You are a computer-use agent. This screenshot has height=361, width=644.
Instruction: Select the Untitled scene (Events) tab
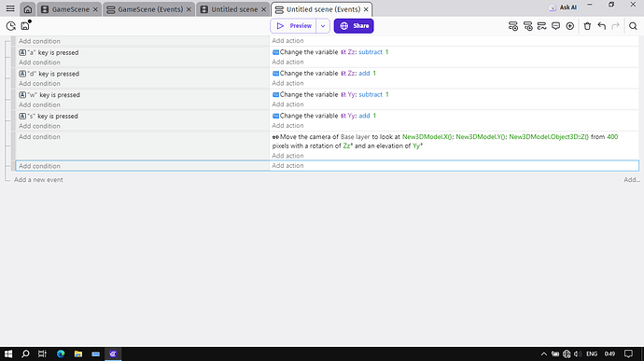coord(323,9)
